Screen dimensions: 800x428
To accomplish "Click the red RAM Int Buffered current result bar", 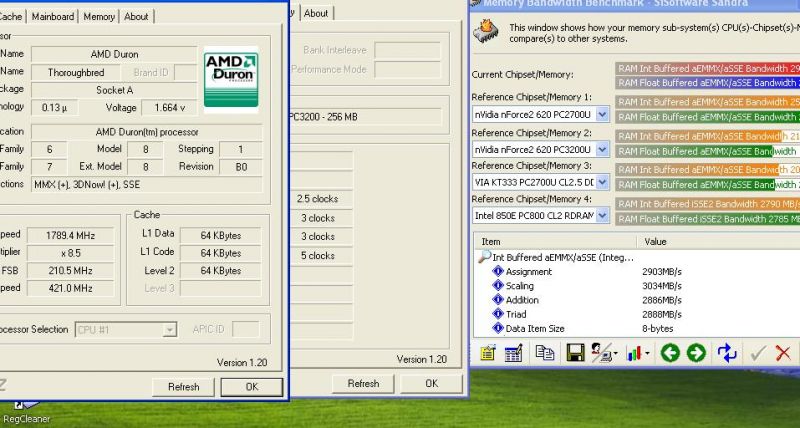I will click(x=707, y=68).
